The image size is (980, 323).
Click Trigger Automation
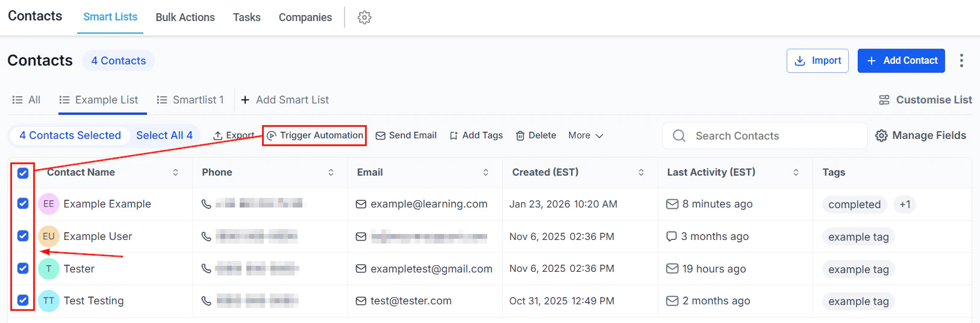point(315,135)
